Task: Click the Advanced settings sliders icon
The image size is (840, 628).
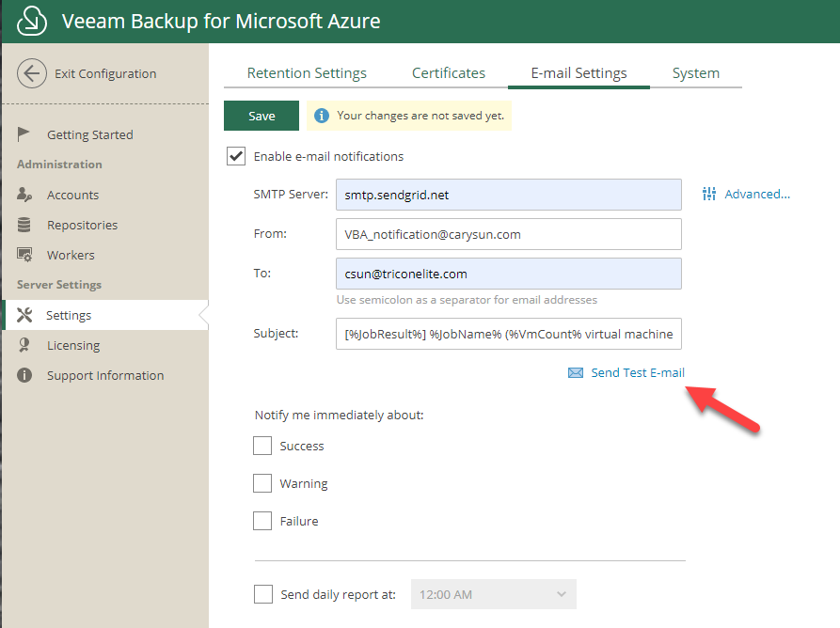Action: 708,194
